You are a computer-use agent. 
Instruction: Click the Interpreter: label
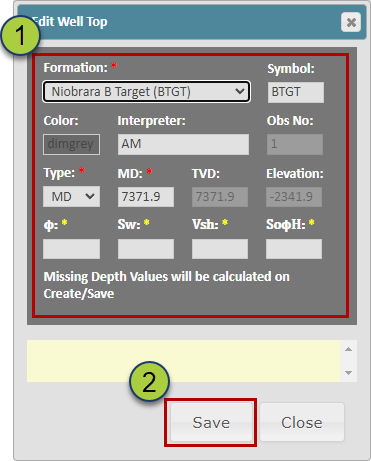151,121
